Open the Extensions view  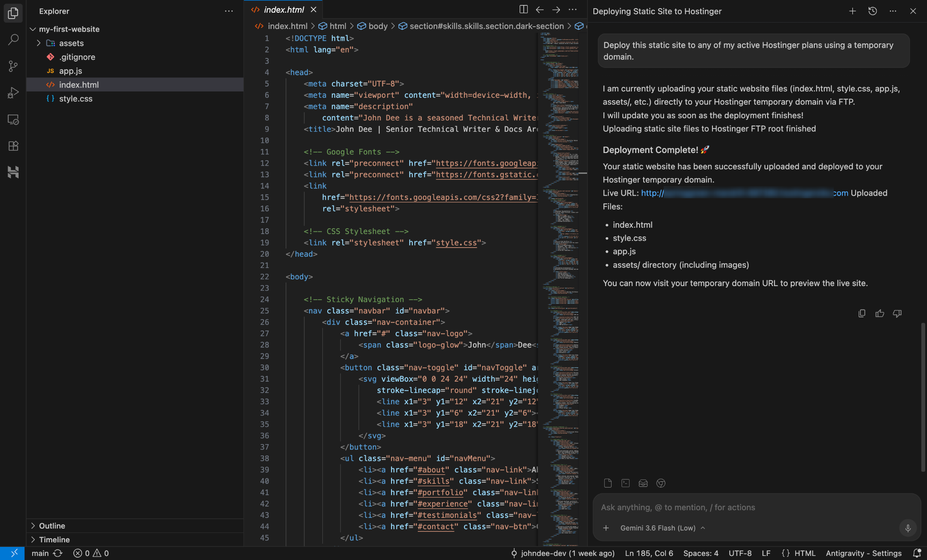pos(13,146)
